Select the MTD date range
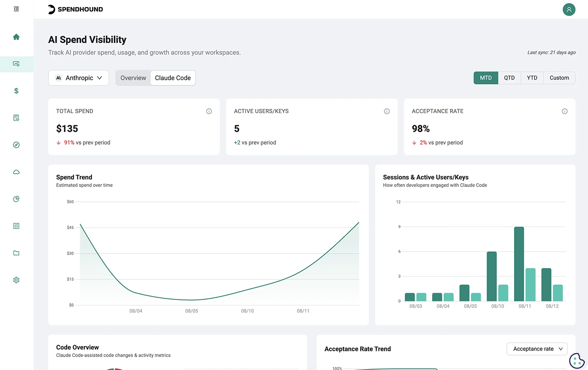The height and width of the screenshot is (370, 588). click(x=486, y=78)
